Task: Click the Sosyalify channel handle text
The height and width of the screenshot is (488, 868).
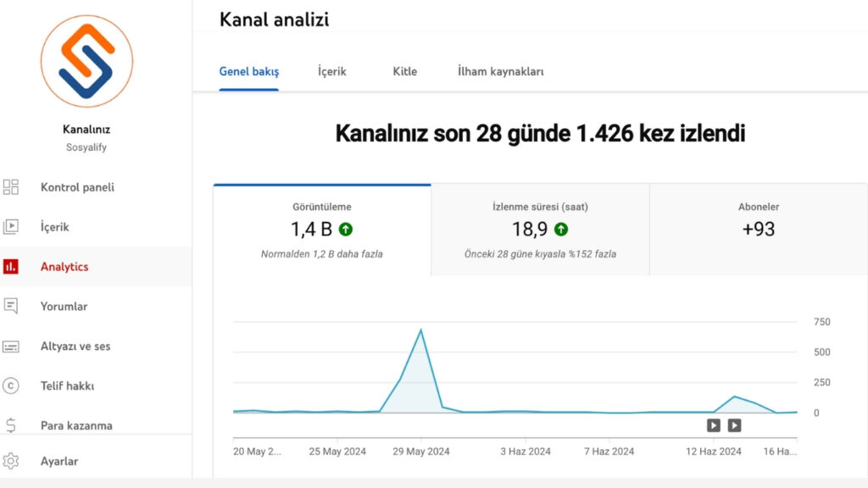Action: 86,147
